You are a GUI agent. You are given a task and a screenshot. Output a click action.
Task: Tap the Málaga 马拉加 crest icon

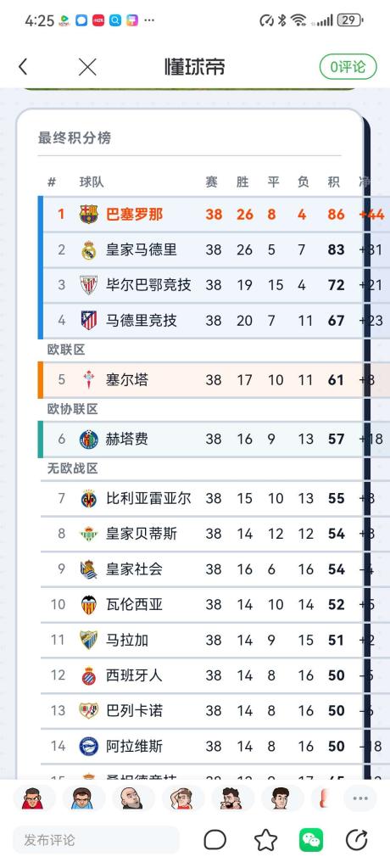point(88,640)
